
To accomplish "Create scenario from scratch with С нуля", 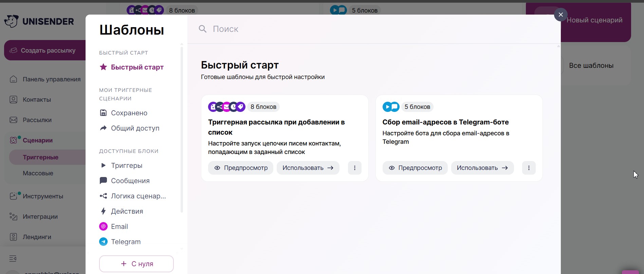I will pyautogui.click(x=136, y=264).
